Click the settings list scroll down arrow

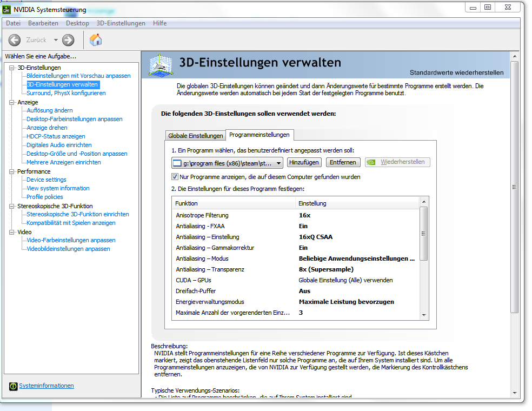point(424,315)
